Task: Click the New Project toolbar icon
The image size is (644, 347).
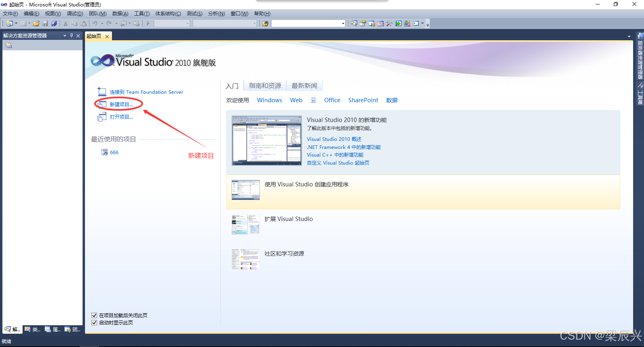Action: pos(10,23)
